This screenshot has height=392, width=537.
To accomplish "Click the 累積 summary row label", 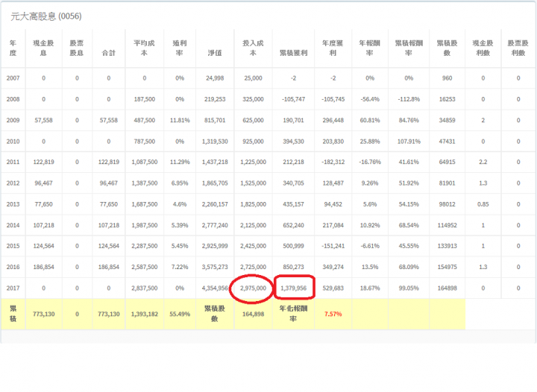I will 13,314.
